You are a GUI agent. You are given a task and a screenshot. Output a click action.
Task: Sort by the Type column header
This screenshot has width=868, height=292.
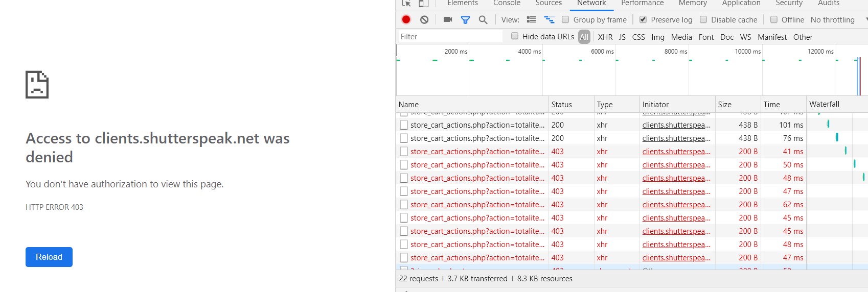(x=617, y=104)
